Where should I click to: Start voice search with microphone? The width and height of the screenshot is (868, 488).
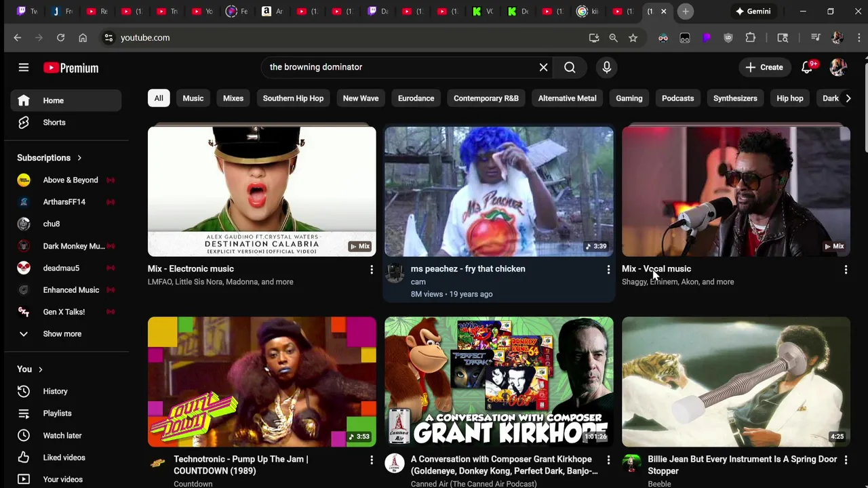pos(606,67)
